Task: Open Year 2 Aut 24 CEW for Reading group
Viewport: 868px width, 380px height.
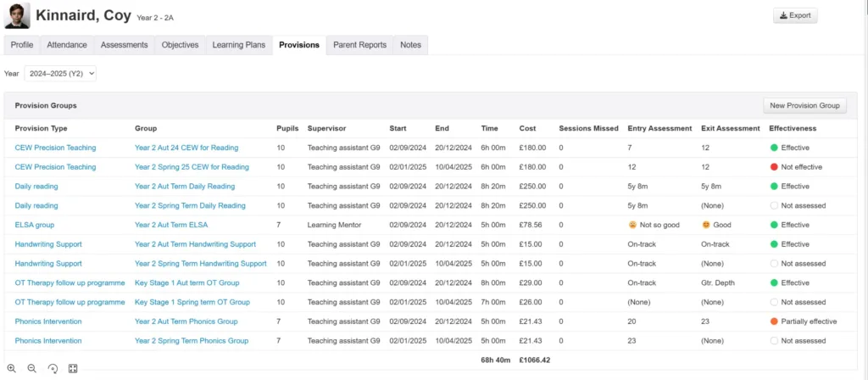Action: point(186,148)
